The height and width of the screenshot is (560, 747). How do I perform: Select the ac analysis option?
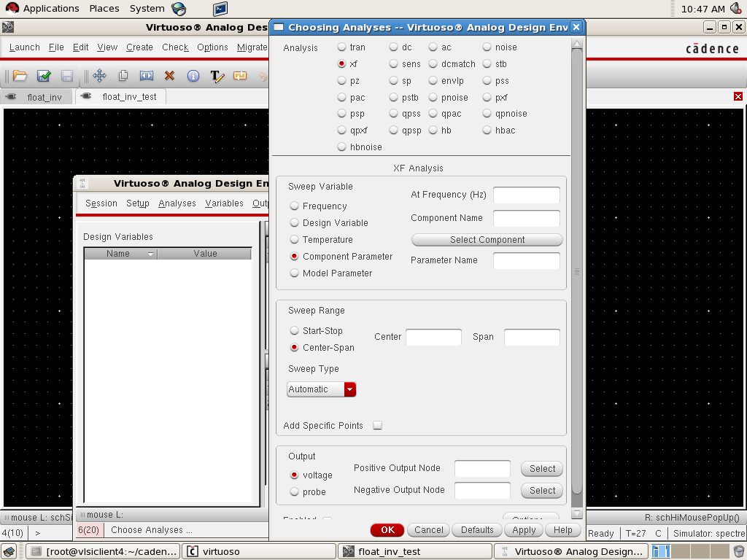coord(433,47)
